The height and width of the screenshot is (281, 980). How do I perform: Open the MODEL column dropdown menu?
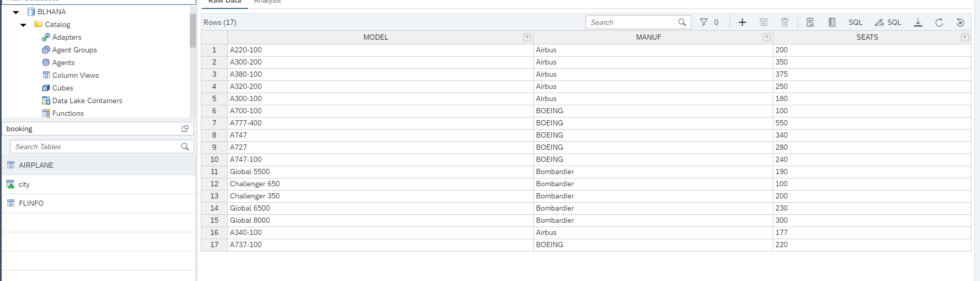click(x=527, y=37)
